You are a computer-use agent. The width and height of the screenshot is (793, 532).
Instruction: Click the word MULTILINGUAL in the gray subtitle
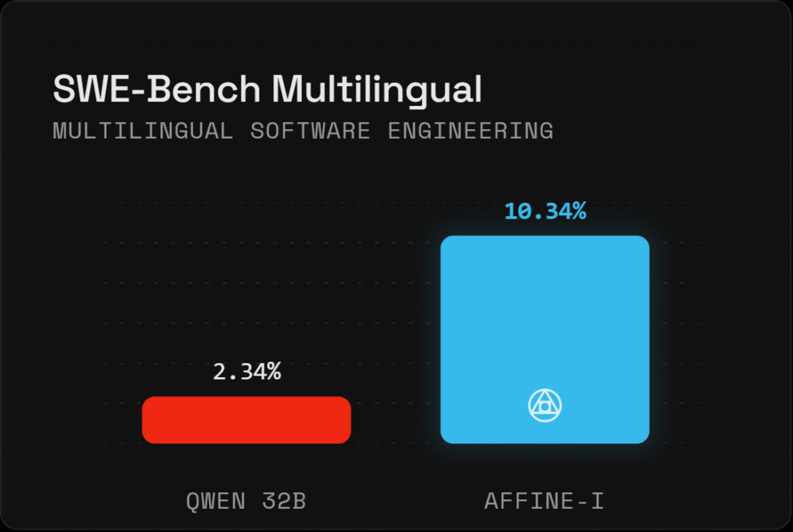click(142, 131)
